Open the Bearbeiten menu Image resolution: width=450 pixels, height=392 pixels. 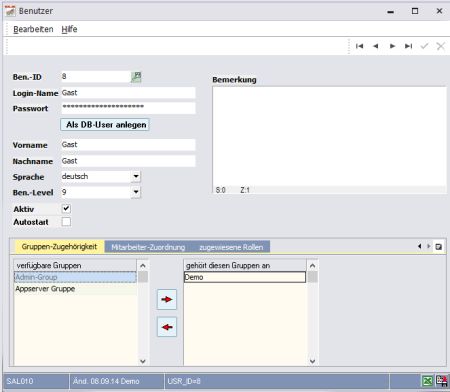click(33, 29)
